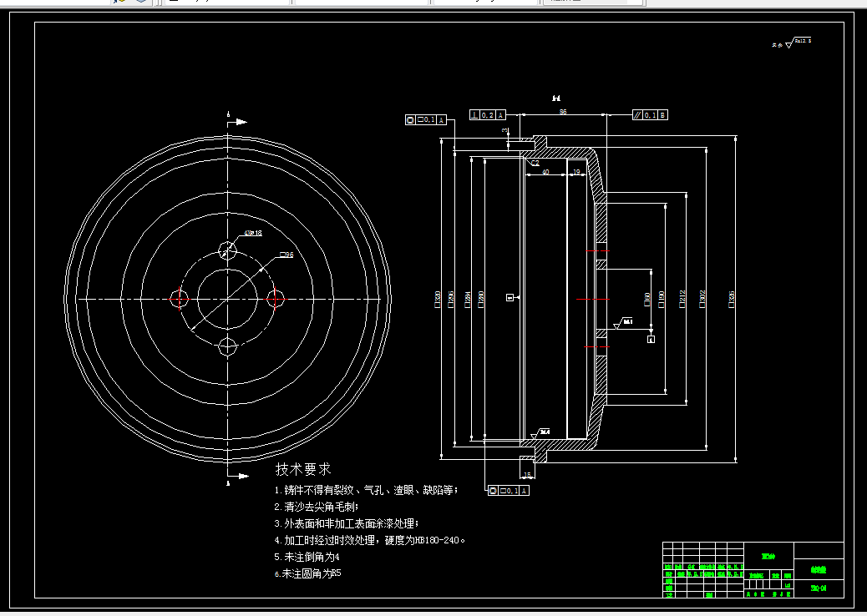Click the datum B box on the drum face

point(510,298)
